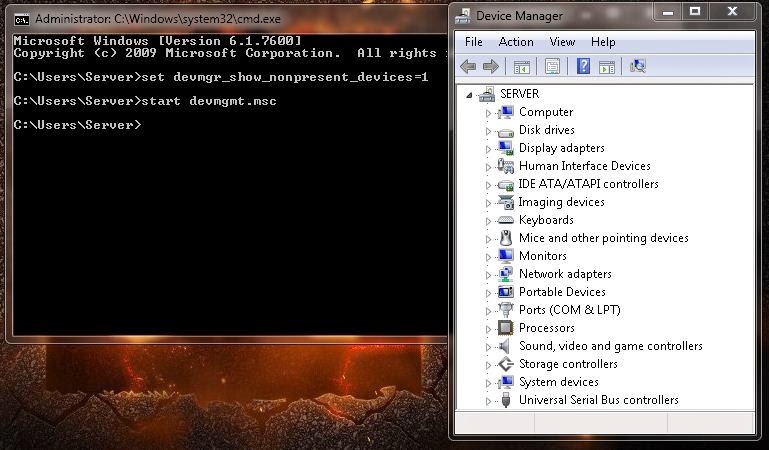Click the Disk drives icon
769x450 pixels.
(506, 131)
